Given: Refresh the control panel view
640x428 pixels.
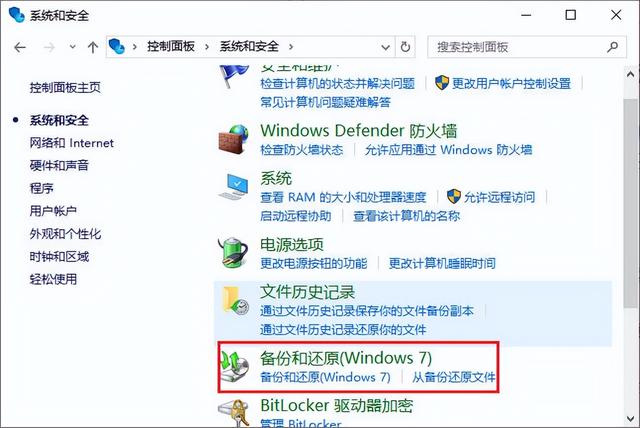Looking at the screenshot, I should point(405,47).
